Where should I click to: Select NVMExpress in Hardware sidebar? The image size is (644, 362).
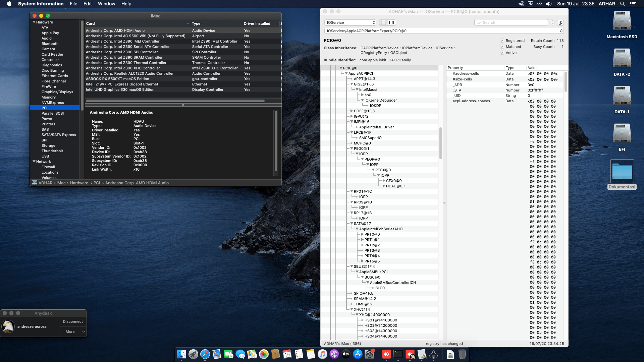pyautogui.click(x=53, y=103)
